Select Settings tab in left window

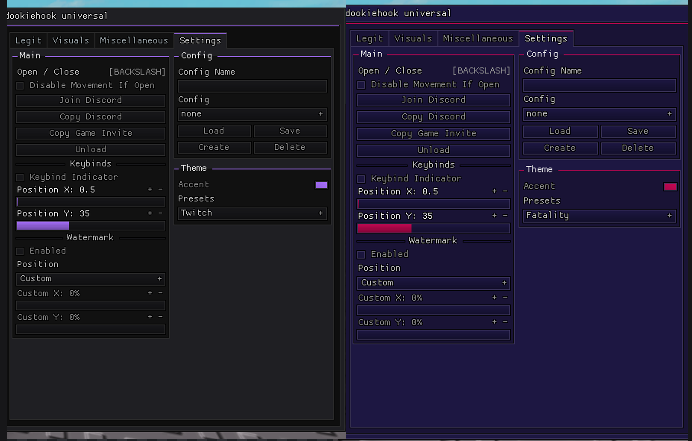[200, 40]
